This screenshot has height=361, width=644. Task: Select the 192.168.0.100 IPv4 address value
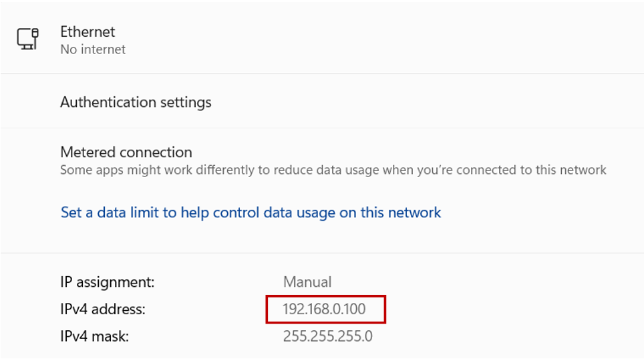pyautogui.click(x=324, y=310)
